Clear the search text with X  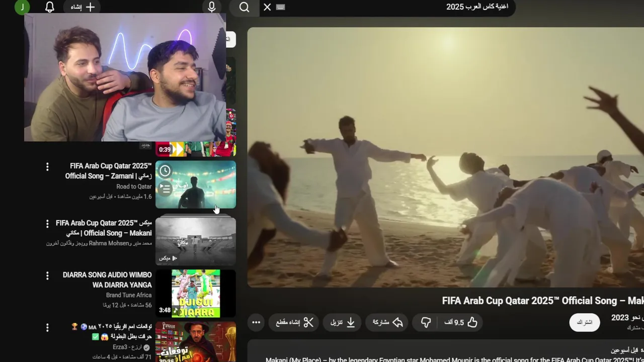267,7
